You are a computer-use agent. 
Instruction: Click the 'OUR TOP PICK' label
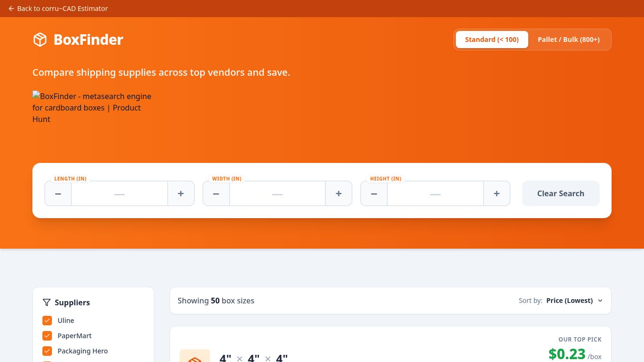click(x=580, y=340)
